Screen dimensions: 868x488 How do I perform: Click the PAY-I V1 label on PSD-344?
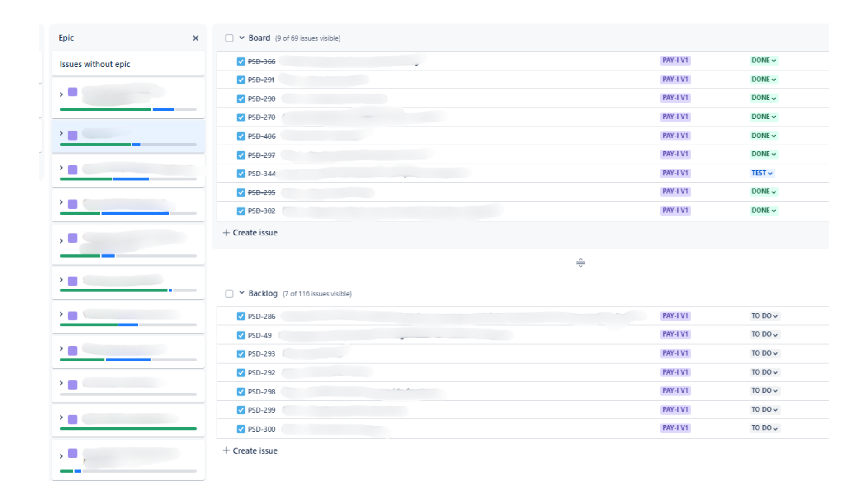(675, 173)
